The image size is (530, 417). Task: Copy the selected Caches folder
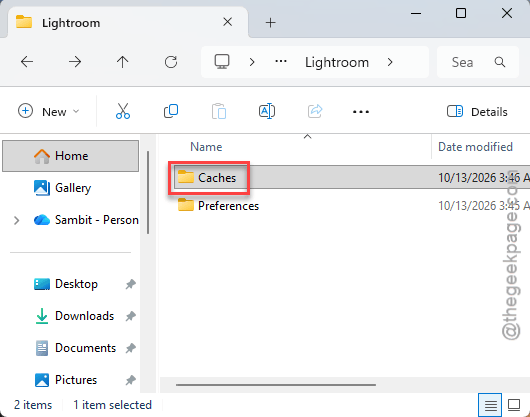pyautogui.click(x=171, y=111)
